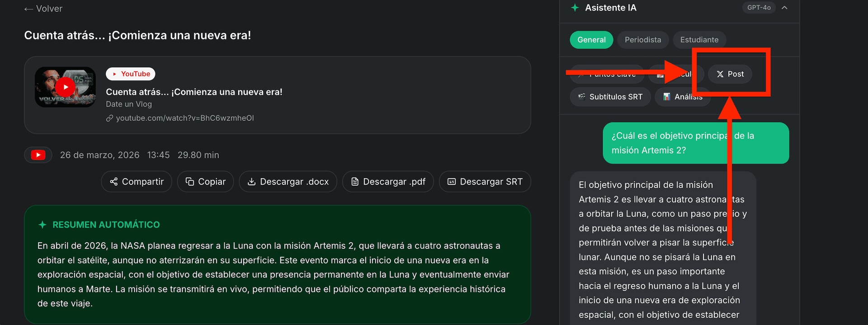Click the Artemis 2 question bubble
The image size is (868, 325).
[695, 143]
